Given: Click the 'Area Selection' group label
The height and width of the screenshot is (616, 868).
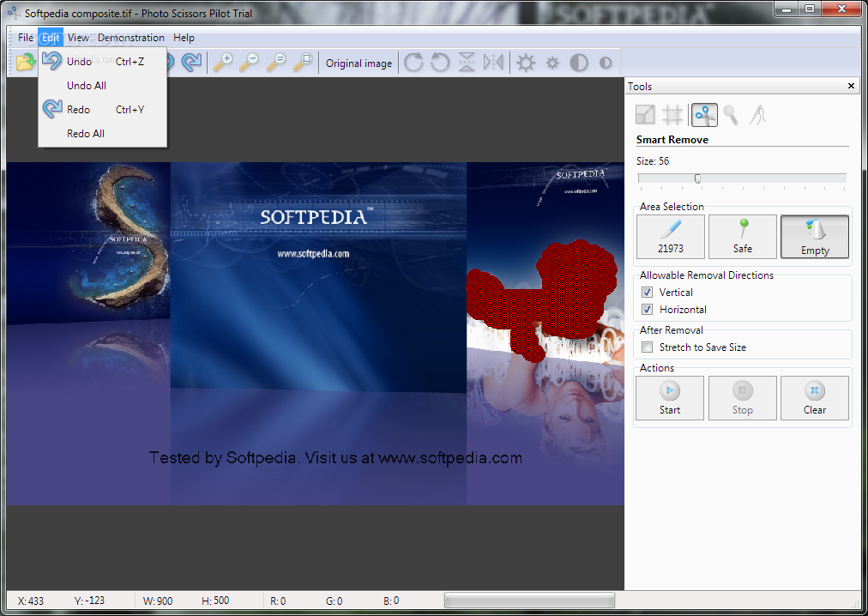Looking at the screenshot, I should point(672,207).
